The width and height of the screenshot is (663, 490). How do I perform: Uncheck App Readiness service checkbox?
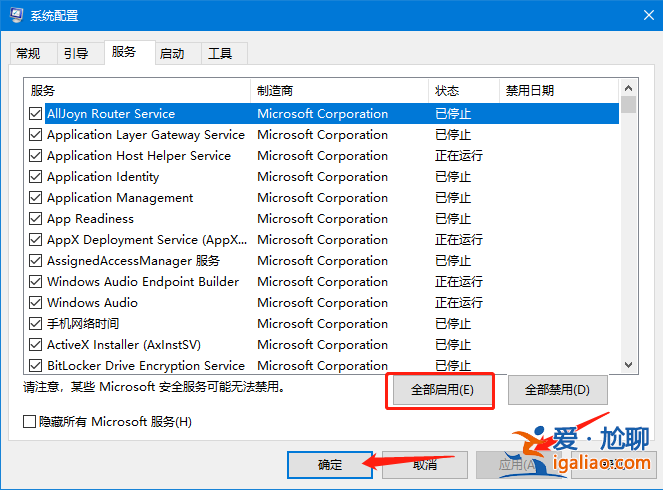36,219
